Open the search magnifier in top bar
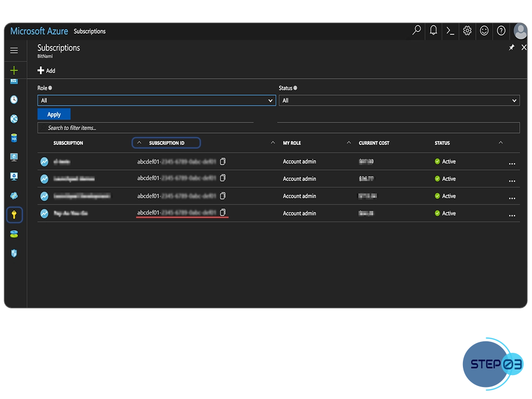This screenshot has width=532, height=399. (x=416, y=31)
